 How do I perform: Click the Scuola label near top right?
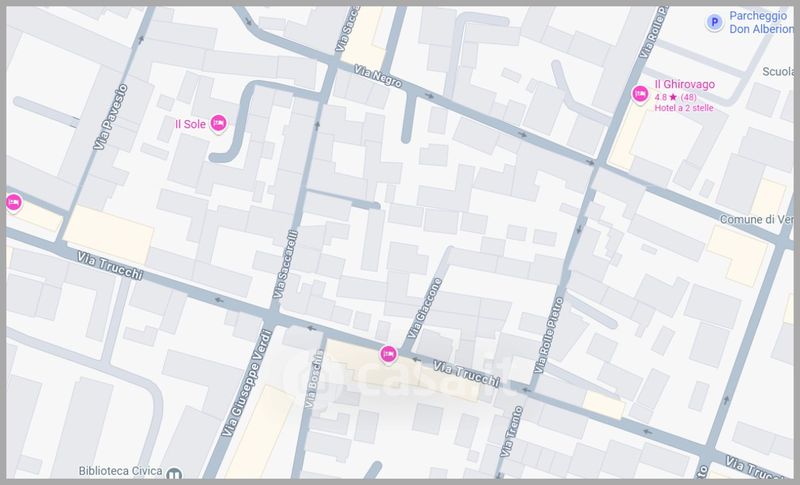(776, 72)
